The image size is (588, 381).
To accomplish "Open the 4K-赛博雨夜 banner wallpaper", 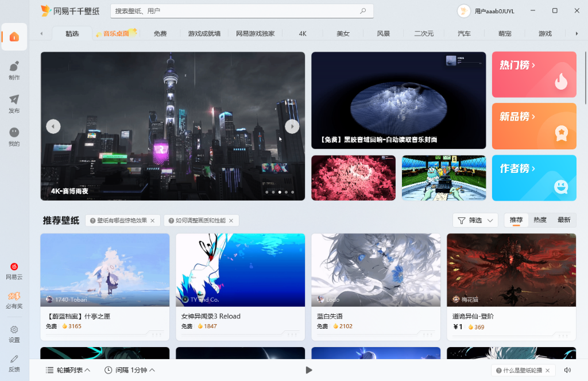I will (172, 126).
